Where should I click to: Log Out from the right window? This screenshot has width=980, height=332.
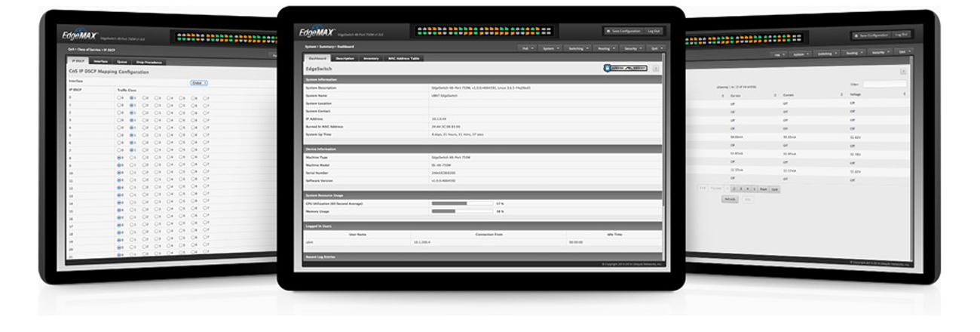tap(902, 34)
